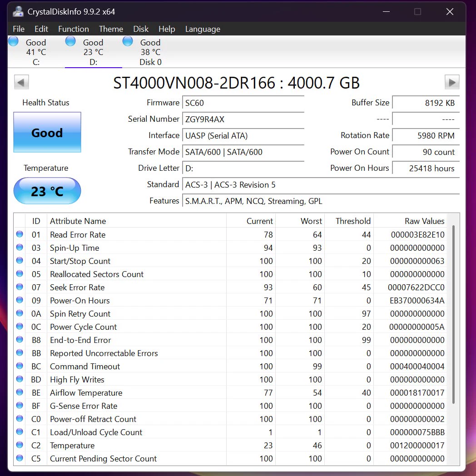Click the status dot for Seek Error Rate
The image size is (476, 476).
20,287
